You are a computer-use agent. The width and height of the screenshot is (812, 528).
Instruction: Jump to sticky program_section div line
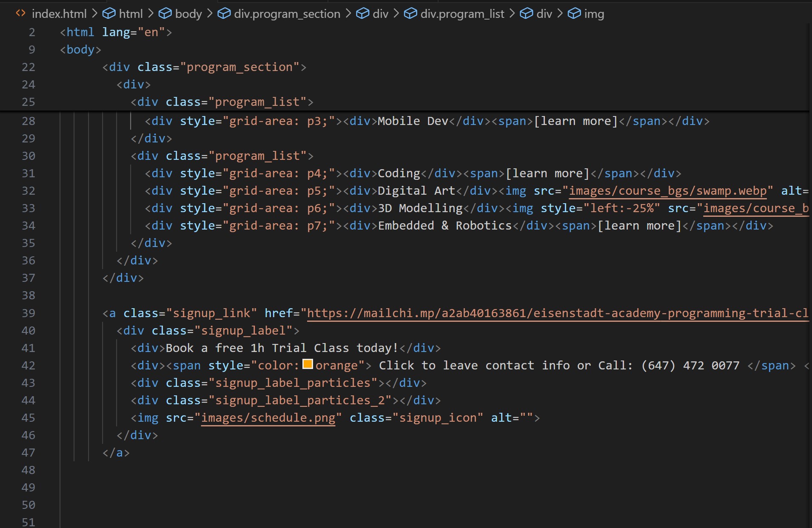click(x=204, y=67)
